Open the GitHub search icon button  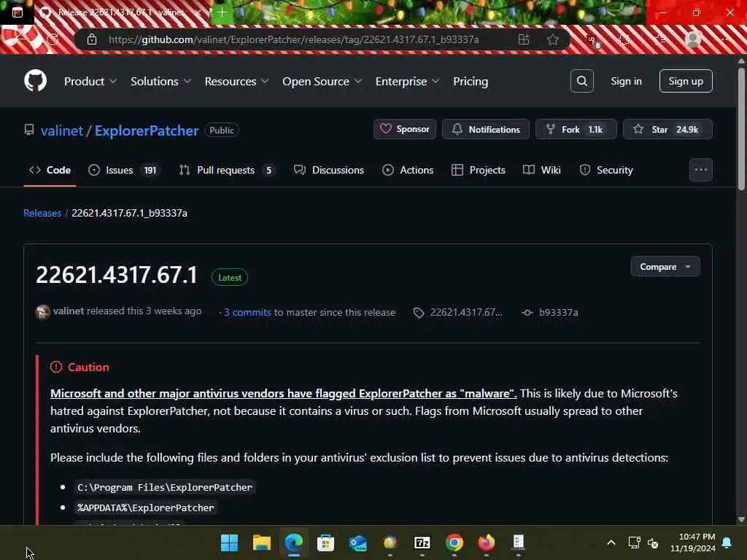[x=581, y=81]
